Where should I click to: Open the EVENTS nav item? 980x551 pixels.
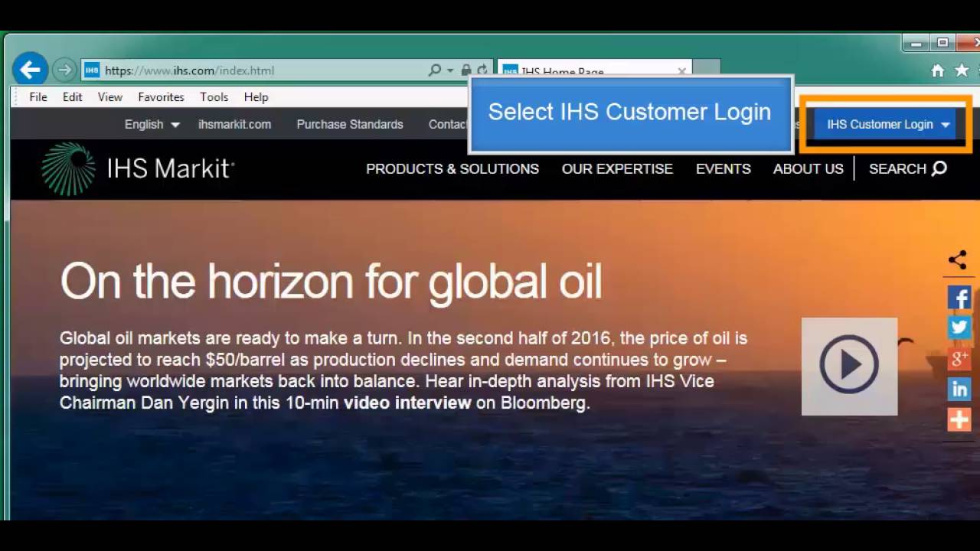point(724,168)
